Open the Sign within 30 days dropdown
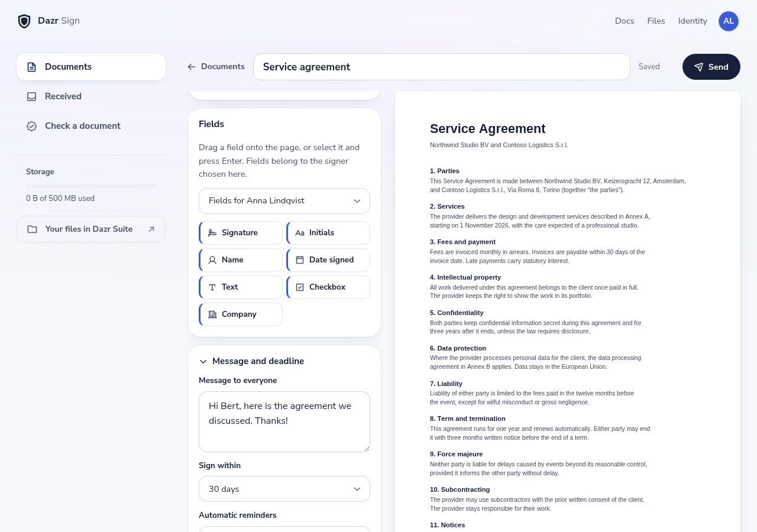Image resolution: width=757 pixels, height=532 pixels. coord(284,489)
